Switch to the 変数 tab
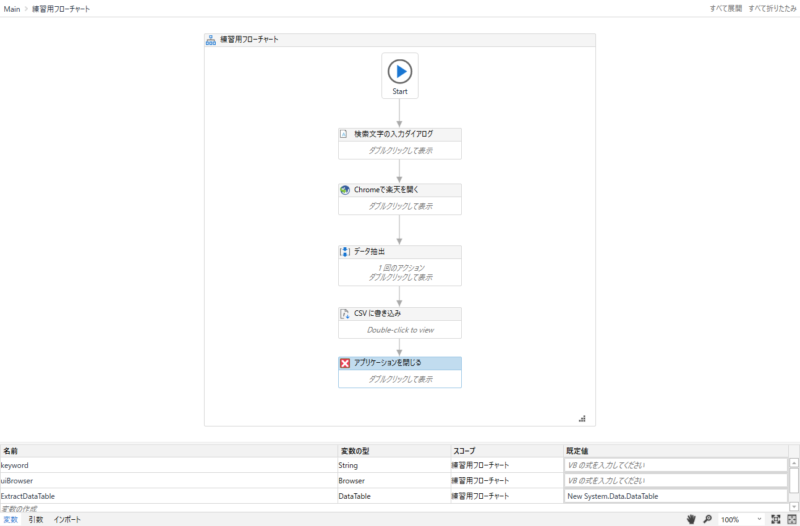The width and height of the screenshot is (800, 526). pos(10,520)
